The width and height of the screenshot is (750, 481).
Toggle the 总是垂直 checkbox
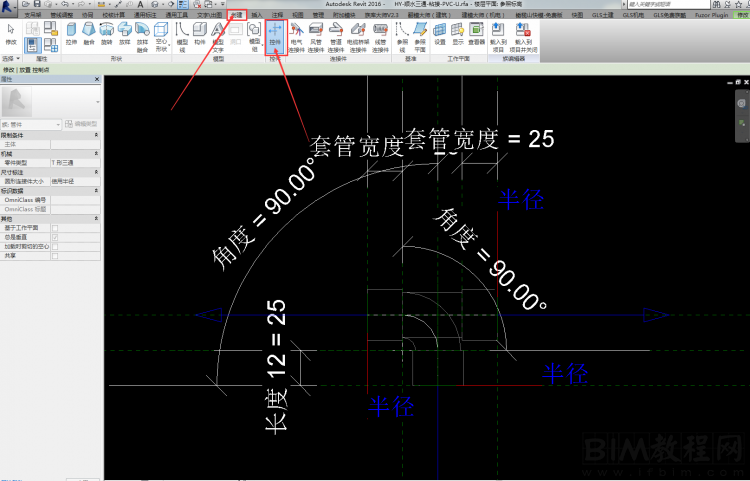click(54, 237)
